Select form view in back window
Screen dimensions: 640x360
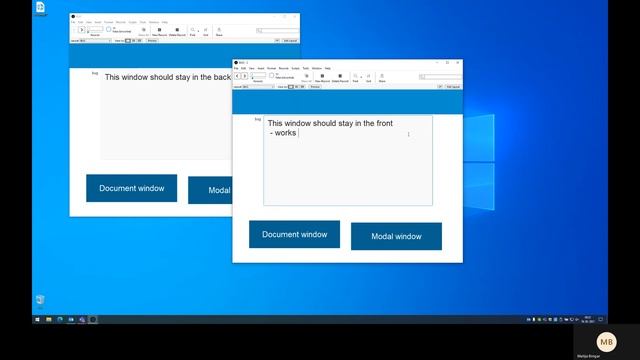tap(128, 41)
